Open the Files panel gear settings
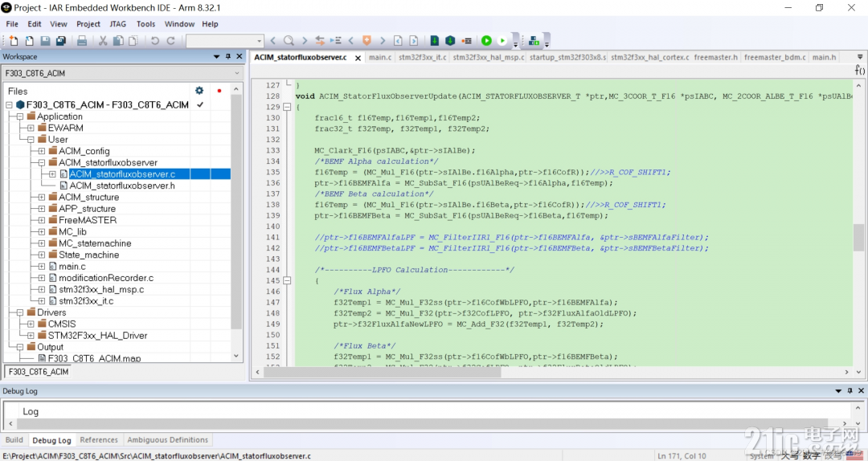The image size is (868, 461). (x=199, y=91)
